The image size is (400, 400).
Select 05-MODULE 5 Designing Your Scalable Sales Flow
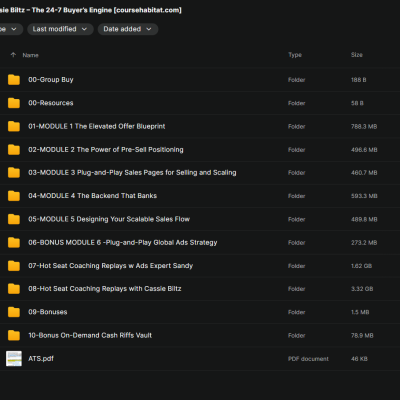tap(109, 219)
